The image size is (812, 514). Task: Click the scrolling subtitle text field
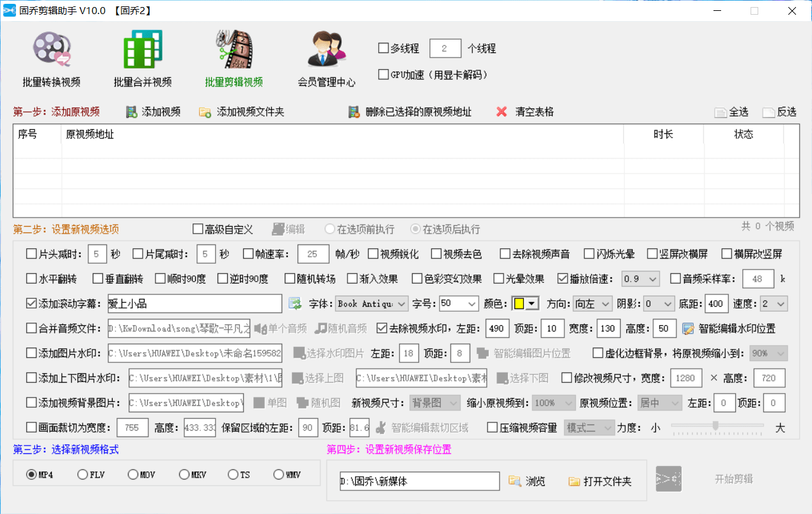[x=194, y=303]
